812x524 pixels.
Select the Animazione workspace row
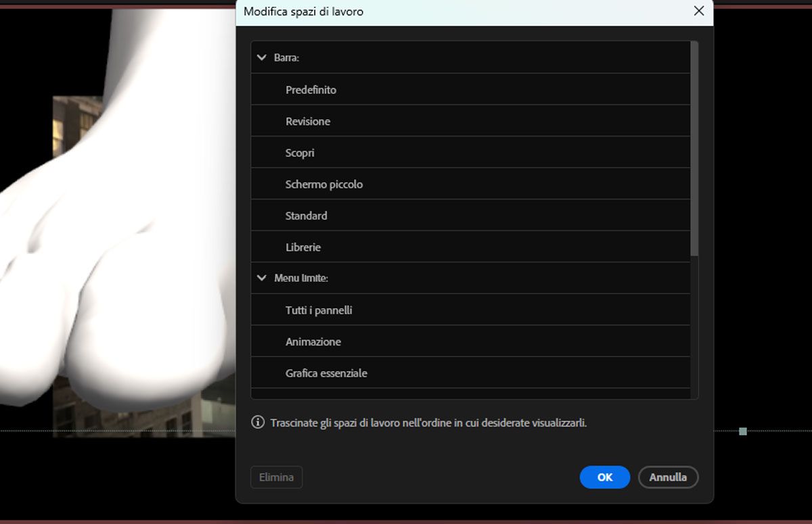coord(470,341)
